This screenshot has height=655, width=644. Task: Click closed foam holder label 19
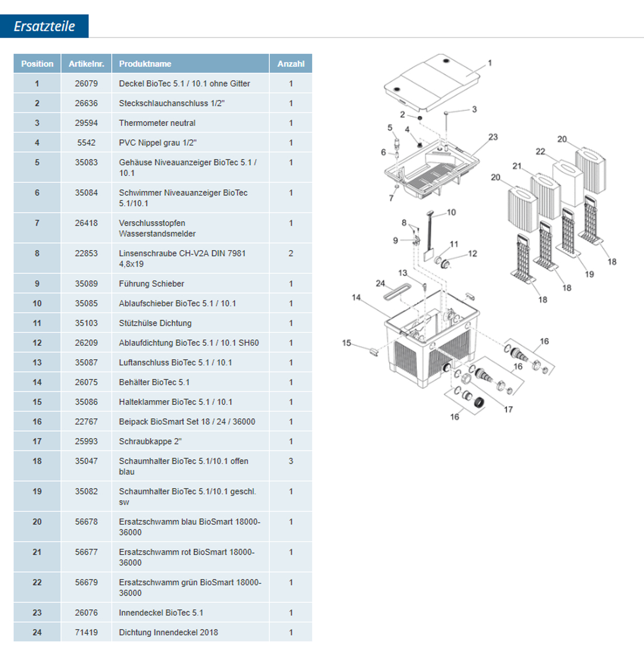(589, 274)
